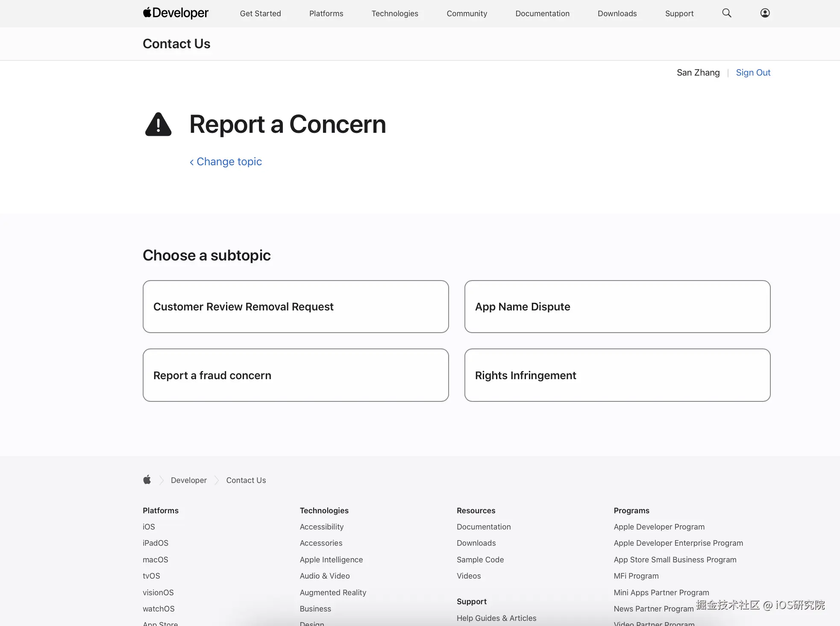
Task: Open the Sample Code footer link
Action: coord(480,560)
